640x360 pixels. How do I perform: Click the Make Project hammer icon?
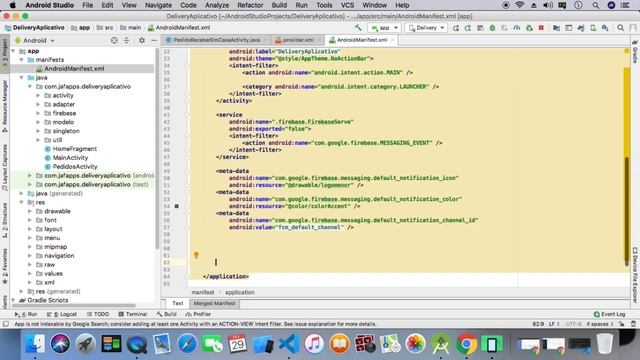coord(358,28)
